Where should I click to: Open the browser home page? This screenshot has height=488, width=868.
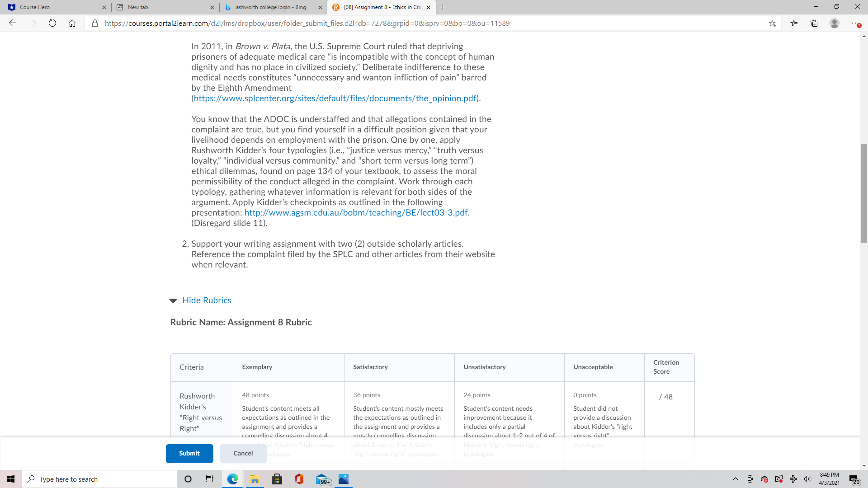click(72, 23)
